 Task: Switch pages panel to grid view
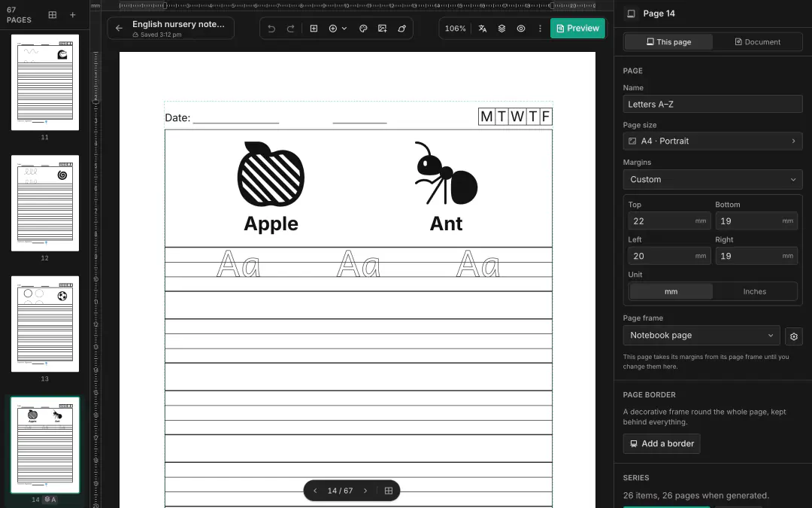[x=53, y=14]
